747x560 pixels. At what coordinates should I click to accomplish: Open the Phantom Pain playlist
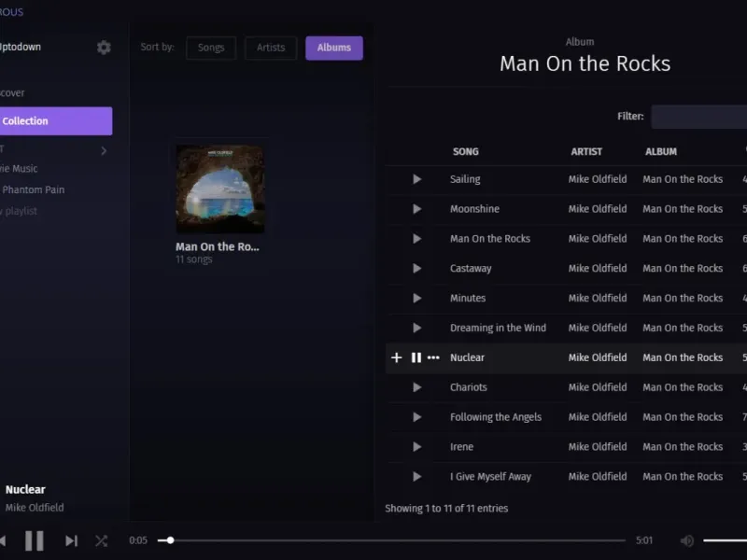(x=33, y=189)
